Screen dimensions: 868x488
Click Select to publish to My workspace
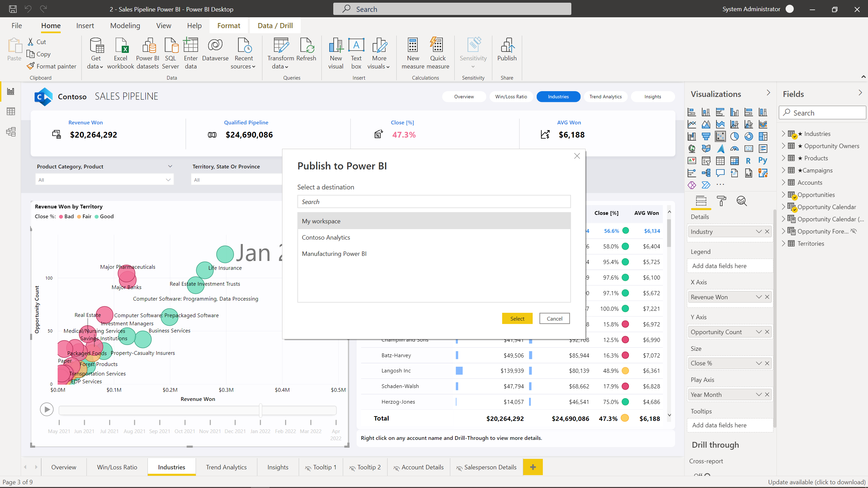coord(517,318)
